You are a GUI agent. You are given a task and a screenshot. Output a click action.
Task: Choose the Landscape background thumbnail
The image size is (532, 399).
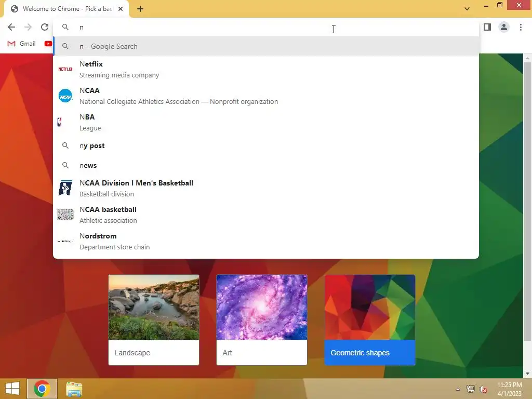click(154, 308)
